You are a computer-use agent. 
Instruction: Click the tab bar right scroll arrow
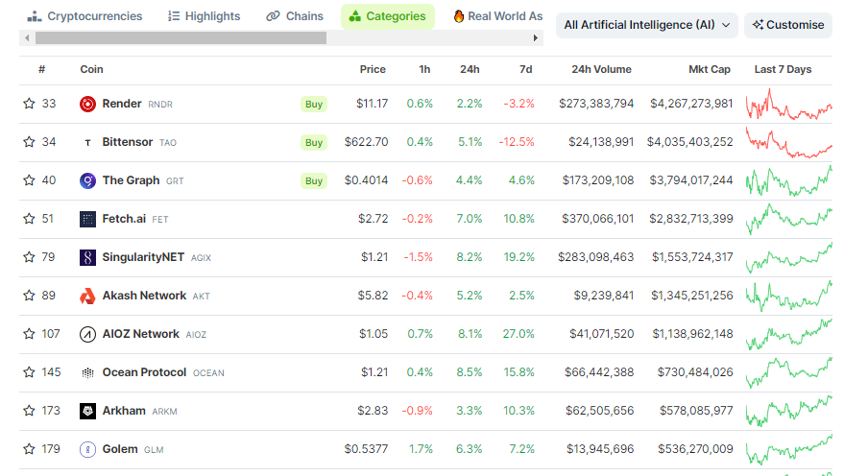click(536, 37)
